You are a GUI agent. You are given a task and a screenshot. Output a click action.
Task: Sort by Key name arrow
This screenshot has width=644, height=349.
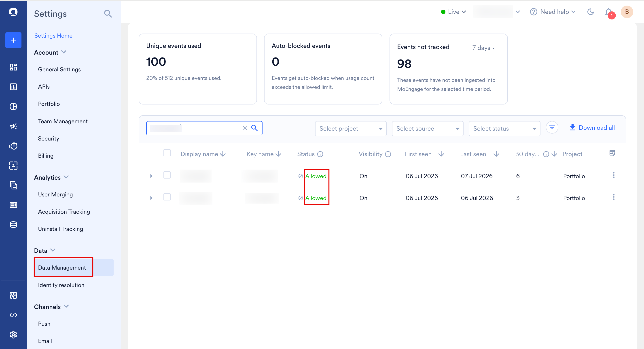[278, 154]
